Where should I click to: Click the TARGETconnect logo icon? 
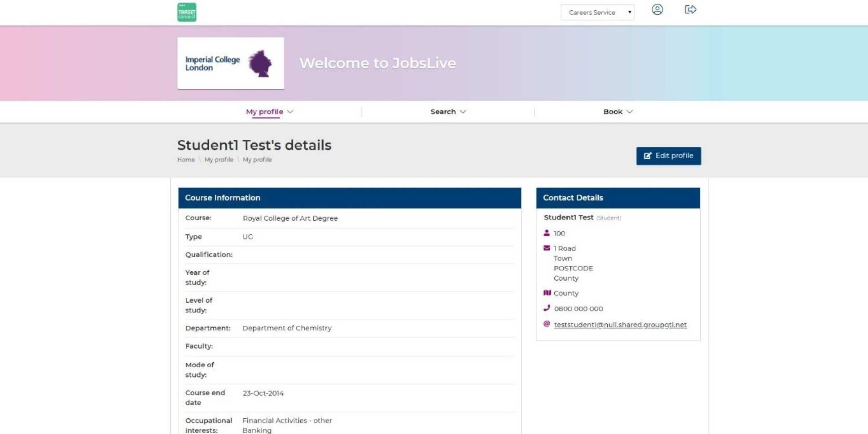pyautogui.click(x=187, y=12)
